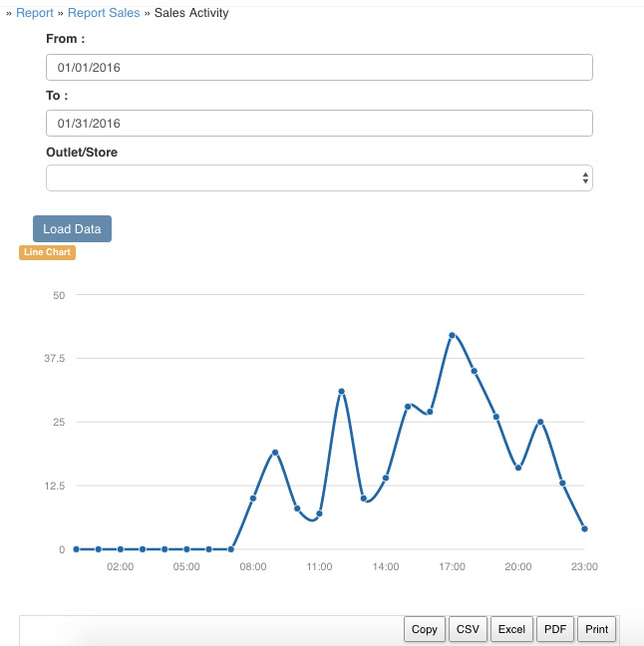Click the 17:00 peak data point
Image resolution: width=644 pixels, height=646 pixels.
click(x=452, y=335)
